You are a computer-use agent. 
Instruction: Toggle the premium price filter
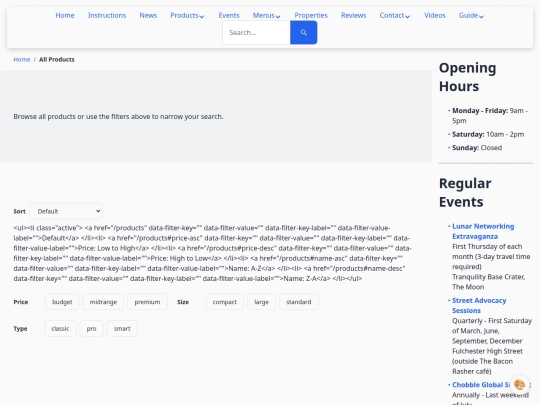pos(147,302)
